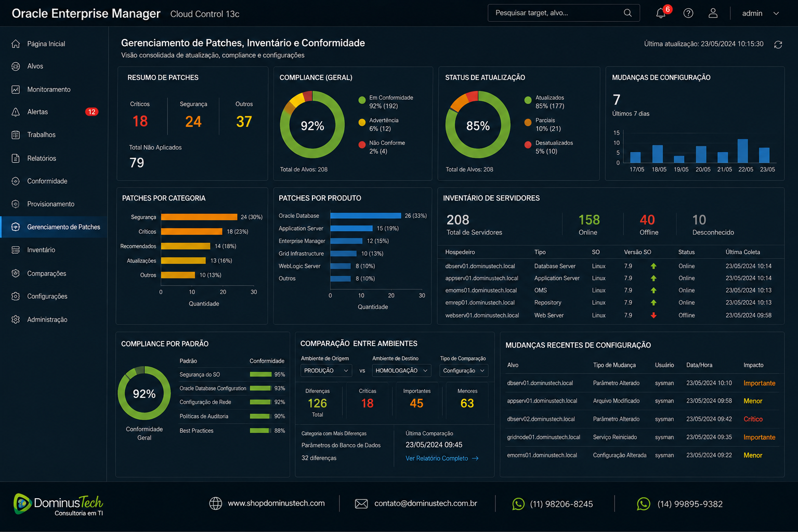
Task: Click the search magnifier icon
Action: [627, 13]
